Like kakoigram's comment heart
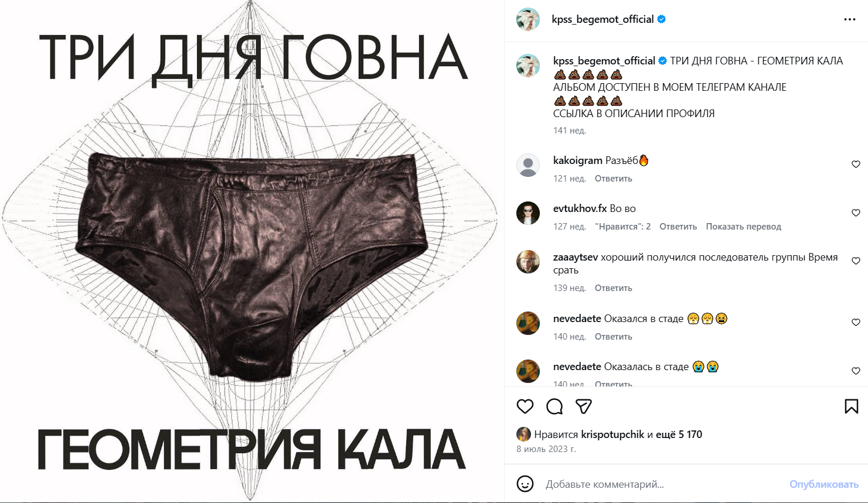The width and height of the screenshot is (868, 503). pyautogui.click(x=856, y=165)
